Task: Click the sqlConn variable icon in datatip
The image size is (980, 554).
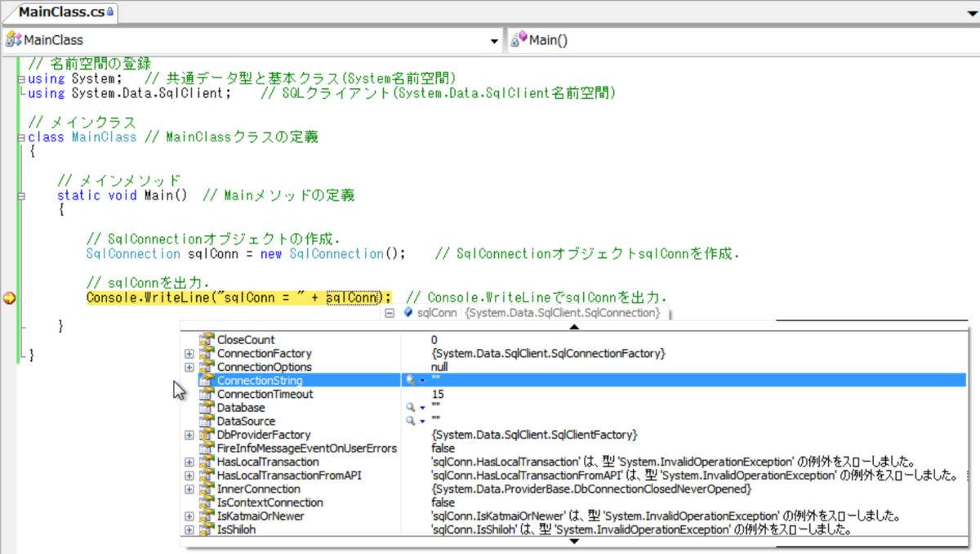Action: tap(408, 313)
